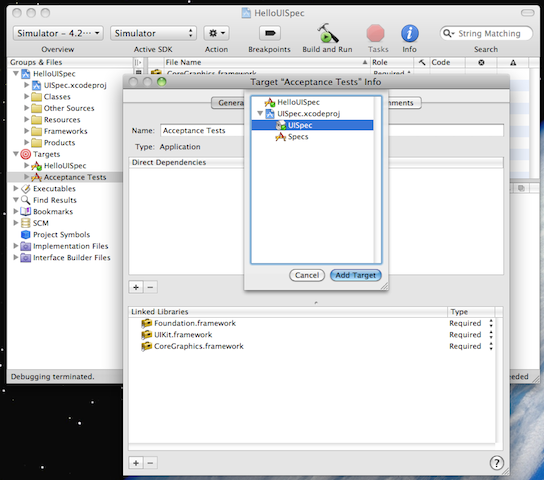Click the help question mark button

pyautogui.click(x=496, y=462)
